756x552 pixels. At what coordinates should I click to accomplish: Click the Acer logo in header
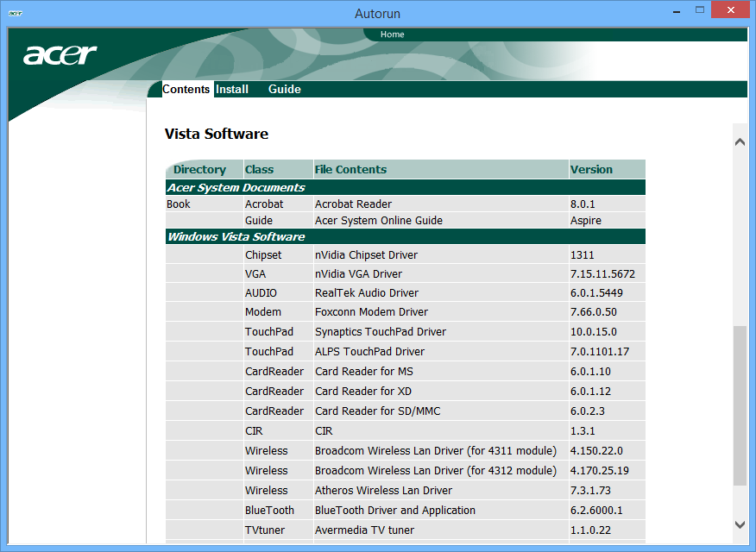click(x=60, y=56)
